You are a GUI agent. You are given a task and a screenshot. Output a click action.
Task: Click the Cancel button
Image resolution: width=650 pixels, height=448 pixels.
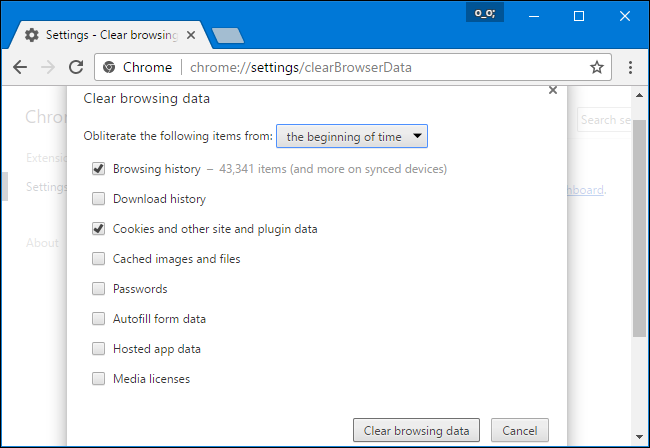518,431
